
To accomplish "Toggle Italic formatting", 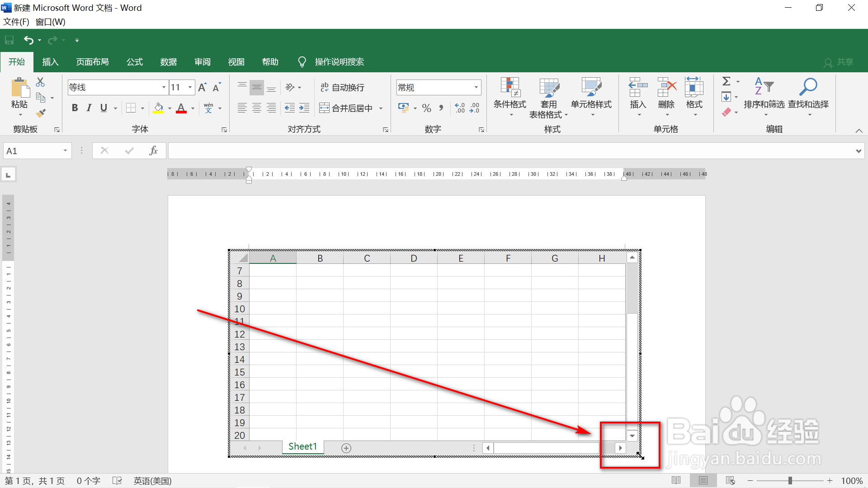I will [89, 108].
